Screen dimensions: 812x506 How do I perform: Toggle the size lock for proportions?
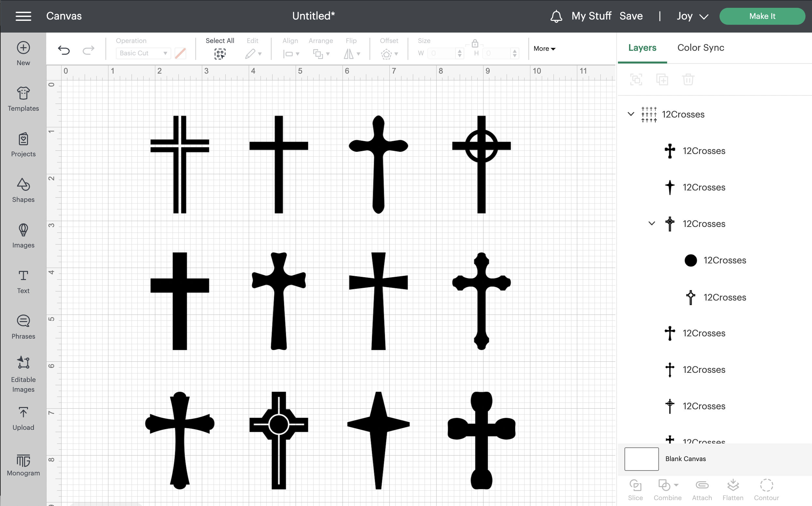(475, 45)
